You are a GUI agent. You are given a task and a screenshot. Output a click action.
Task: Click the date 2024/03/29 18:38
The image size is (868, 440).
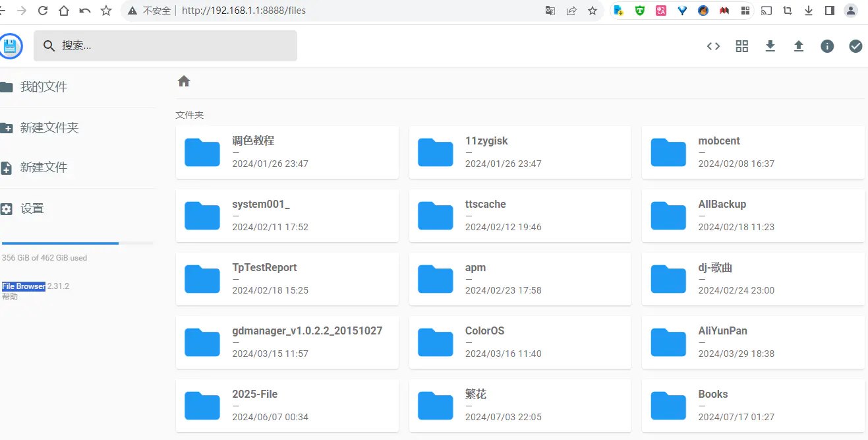click(736, 354)
